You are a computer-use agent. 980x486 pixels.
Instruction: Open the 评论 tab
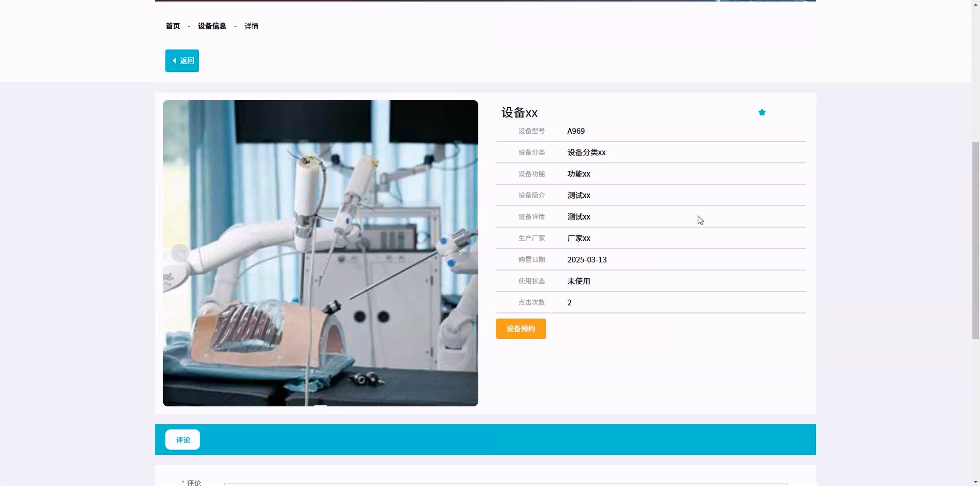coord(182,440)
